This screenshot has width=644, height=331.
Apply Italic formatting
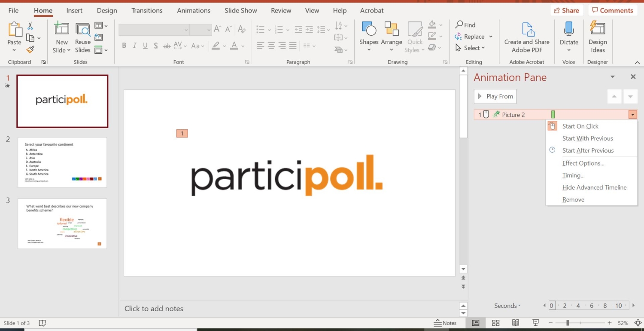(135, 46)
